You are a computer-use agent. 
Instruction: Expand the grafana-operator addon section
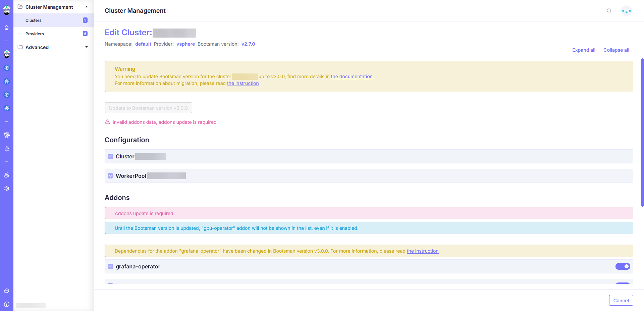[110, 266]
